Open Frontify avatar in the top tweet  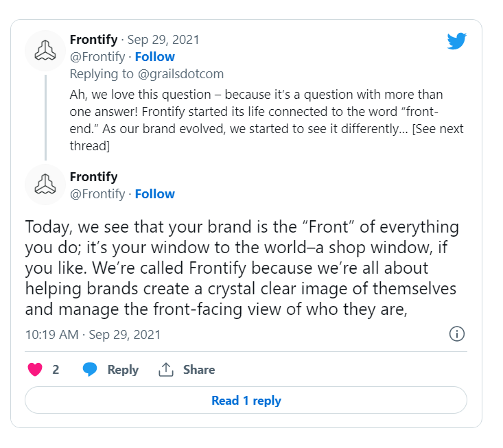tap(45, 51)
